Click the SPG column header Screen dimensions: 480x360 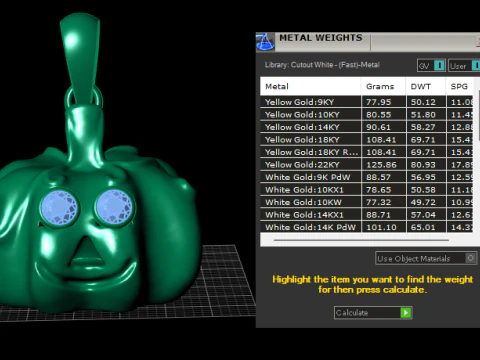pyautogui.click(x=459, y=86)
